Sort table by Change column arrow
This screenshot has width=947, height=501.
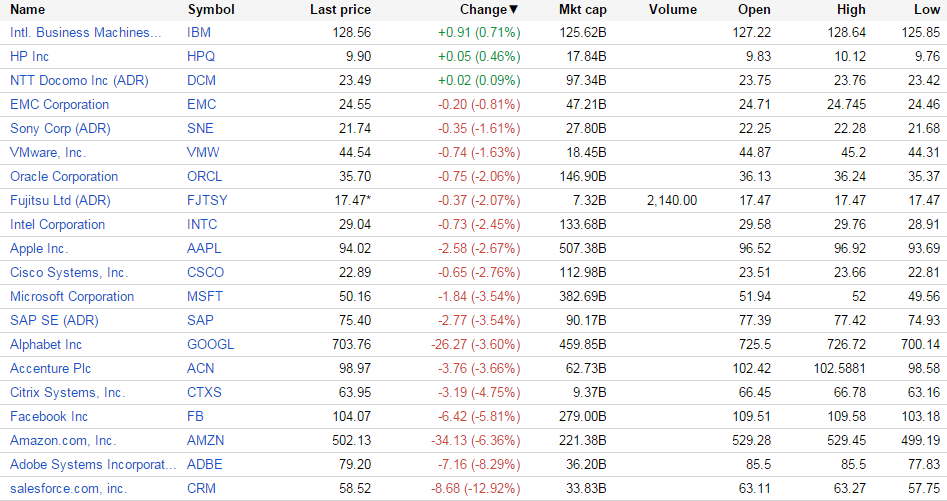(514, 10)
